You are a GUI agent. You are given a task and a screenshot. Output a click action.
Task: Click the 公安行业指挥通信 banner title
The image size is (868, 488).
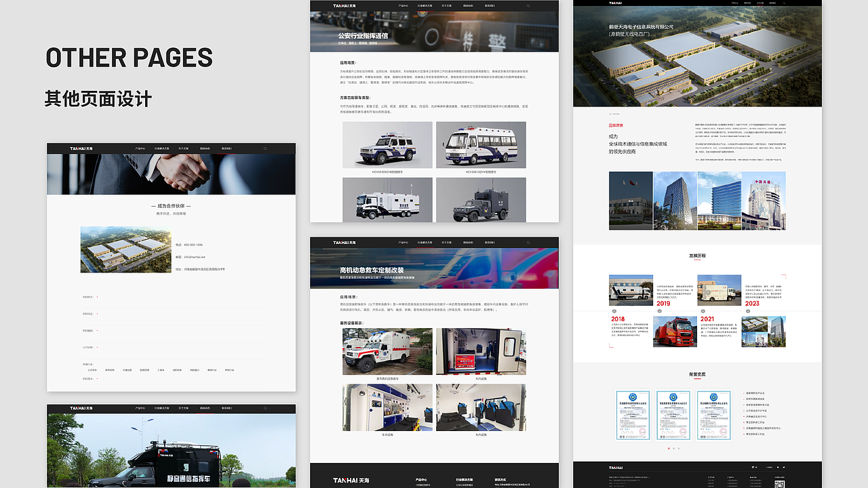click(363, 35)
